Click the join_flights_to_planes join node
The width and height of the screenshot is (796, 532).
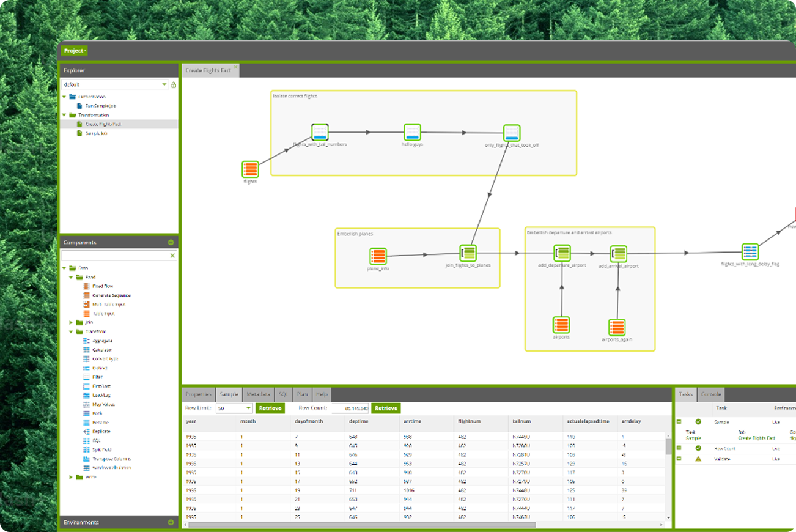point(468,253)
